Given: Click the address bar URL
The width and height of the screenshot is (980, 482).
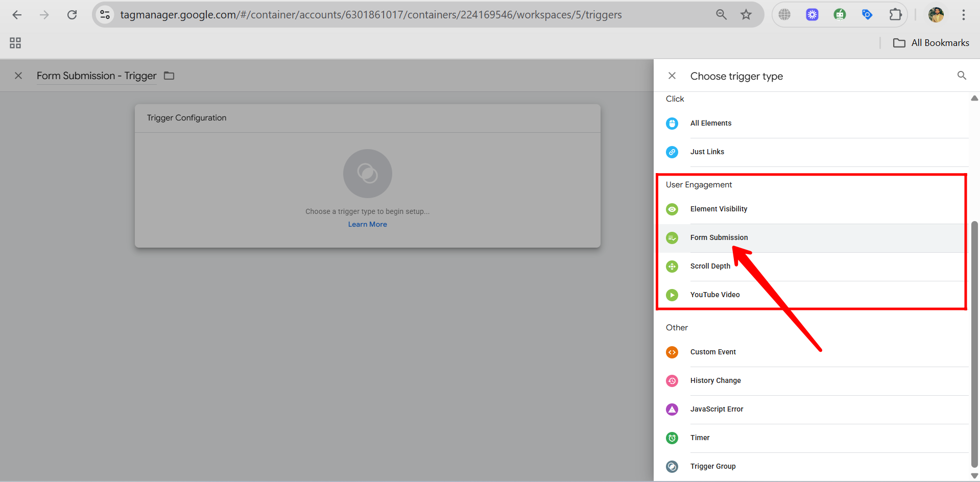Looking at the screenshot, I should [371, 15].
